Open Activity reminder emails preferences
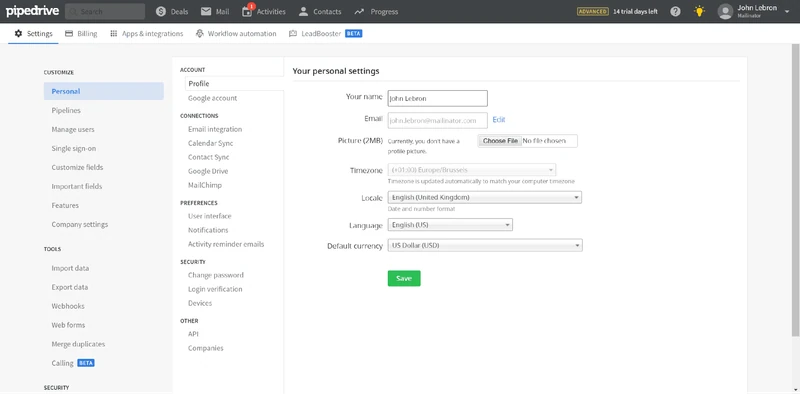This screenshot has width=800, height=394. click(226, 244)
